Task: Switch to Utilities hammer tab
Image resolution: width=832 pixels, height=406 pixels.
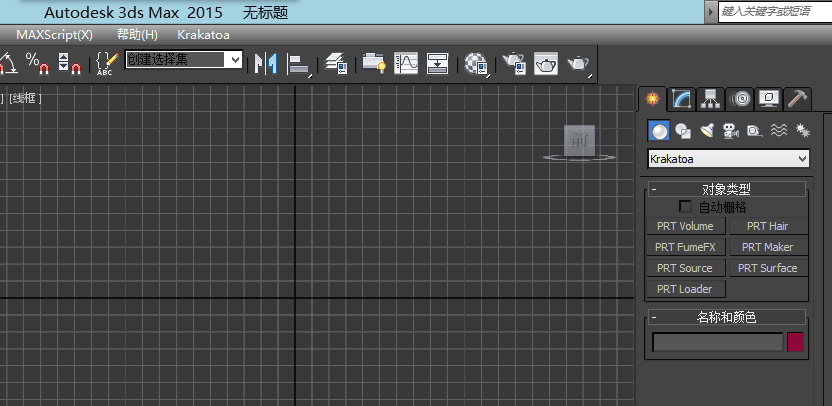Action: 797,99
